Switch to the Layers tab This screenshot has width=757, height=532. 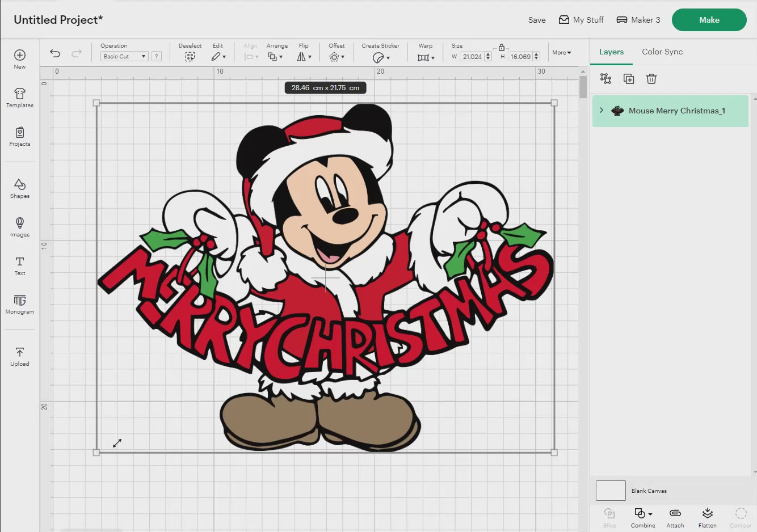[x=611, y=52]
